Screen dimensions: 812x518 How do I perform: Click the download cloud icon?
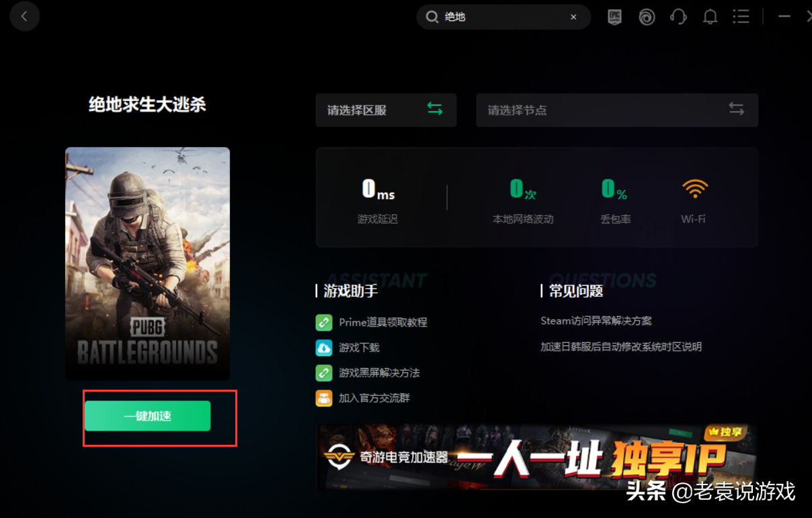pyautogui.click(x=324, y=347)
